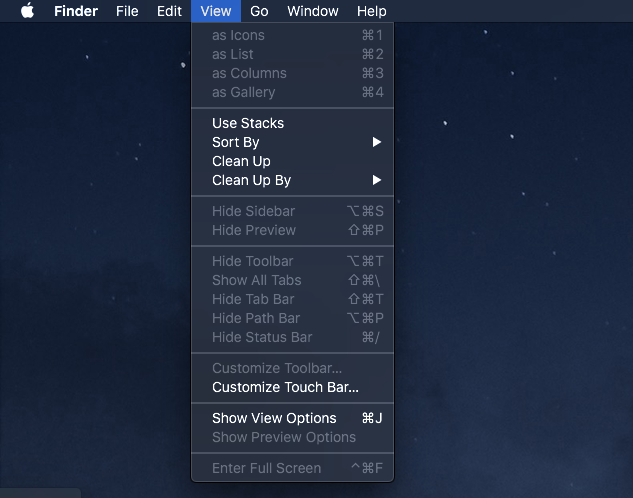Open the File menu
Viewport: 633px width, 498px height.
click(x=127, y=11)
